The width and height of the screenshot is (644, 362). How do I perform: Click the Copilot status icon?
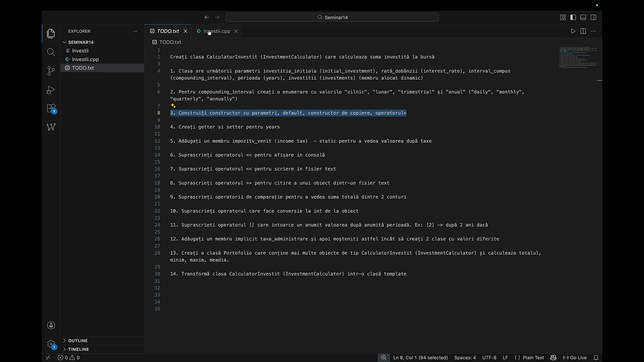tap(553, 357)
